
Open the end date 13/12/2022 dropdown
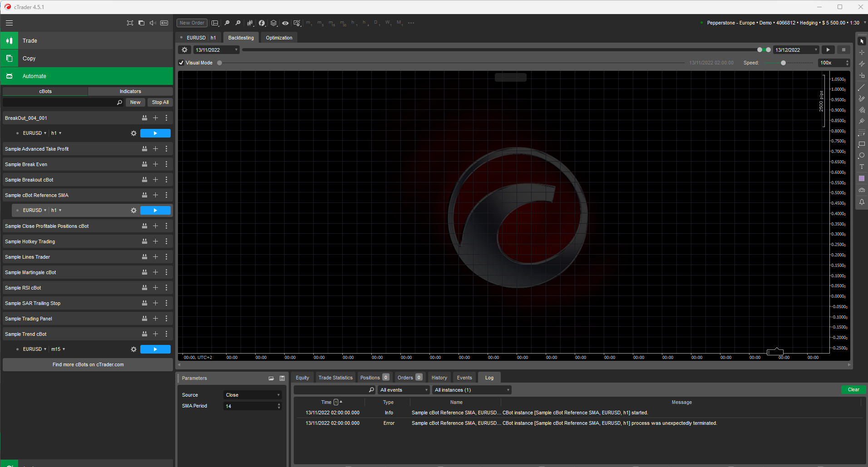(x=796, y=50)
